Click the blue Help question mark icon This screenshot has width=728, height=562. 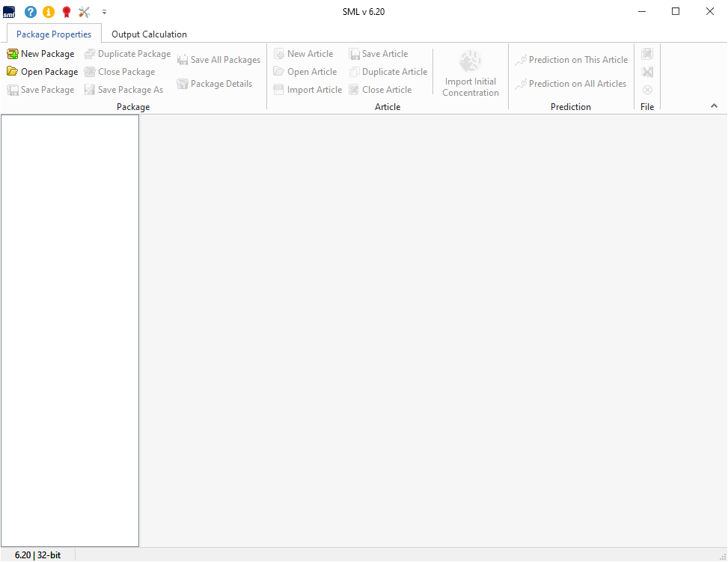point(31,12)
